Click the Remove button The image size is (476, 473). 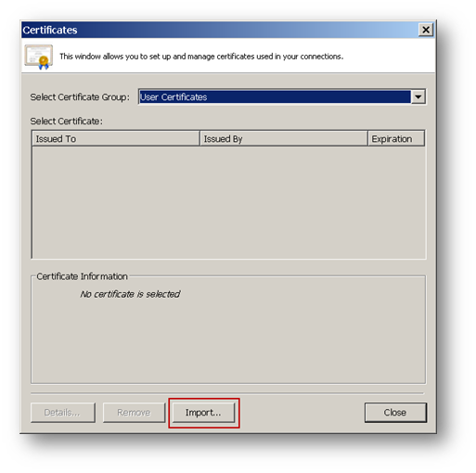click(134, 412)
